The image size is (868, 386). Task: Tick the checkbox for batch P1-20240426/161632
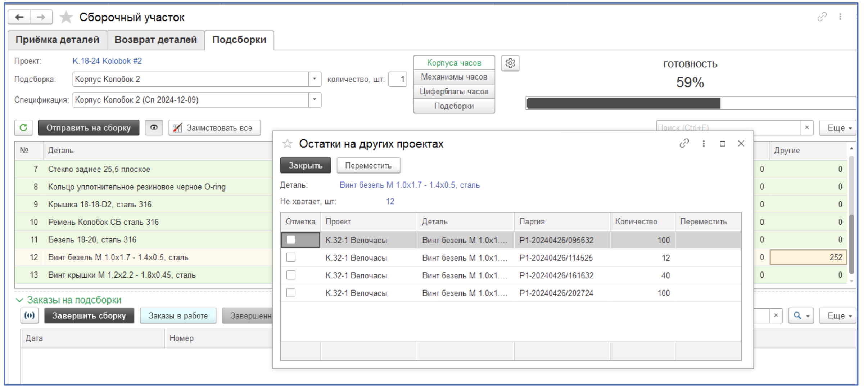[x=291, y=275]
